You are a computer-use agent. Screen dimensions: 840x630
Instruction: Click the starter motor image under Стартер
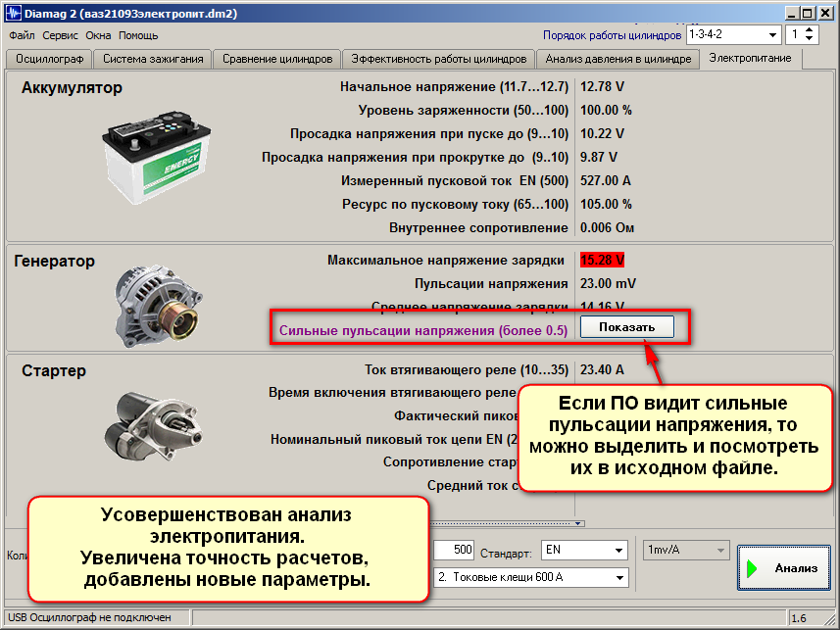point(154,427)
